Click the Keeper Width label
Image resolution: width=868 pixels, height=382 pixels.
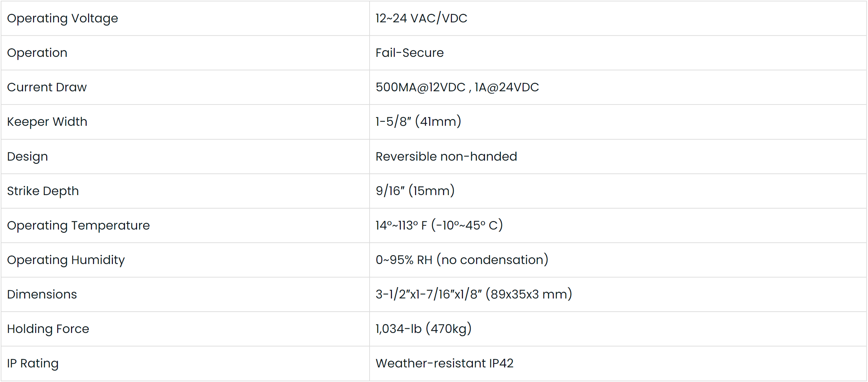coord(47,122)
